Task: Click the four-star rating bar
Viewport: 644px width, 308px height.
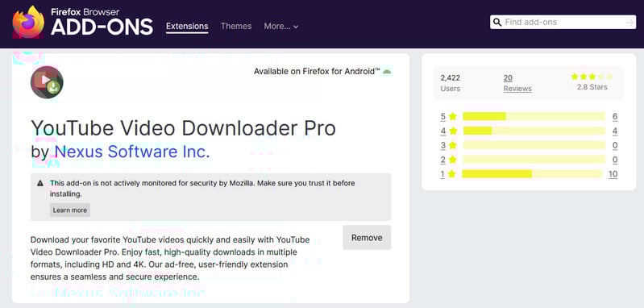Action: click(534, 131)
